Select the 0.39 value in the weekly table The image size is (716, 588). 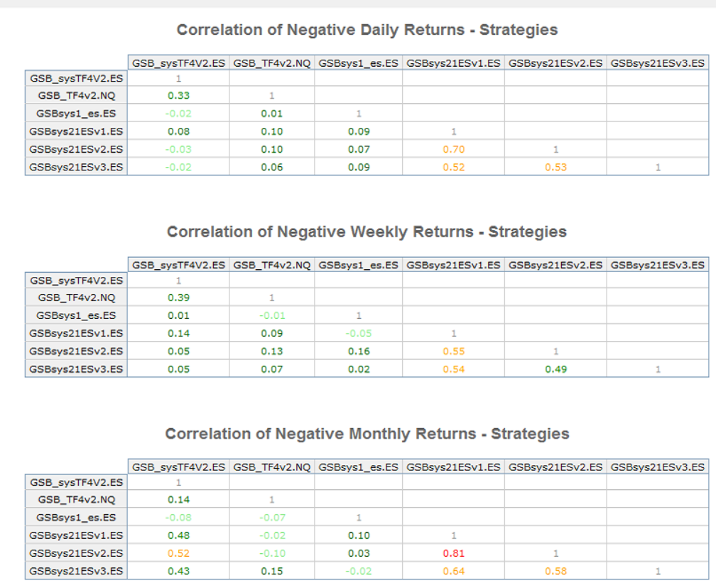coord(178,298)
